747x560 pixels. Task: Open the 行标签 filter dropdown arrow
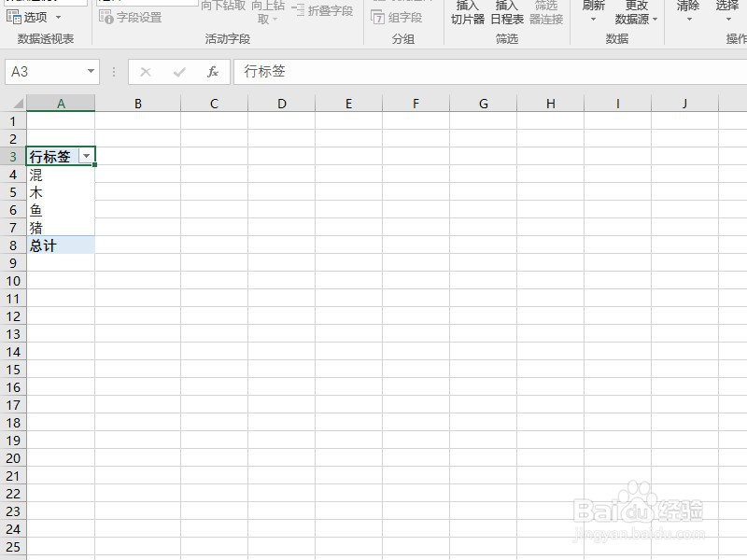coord(86,156)
